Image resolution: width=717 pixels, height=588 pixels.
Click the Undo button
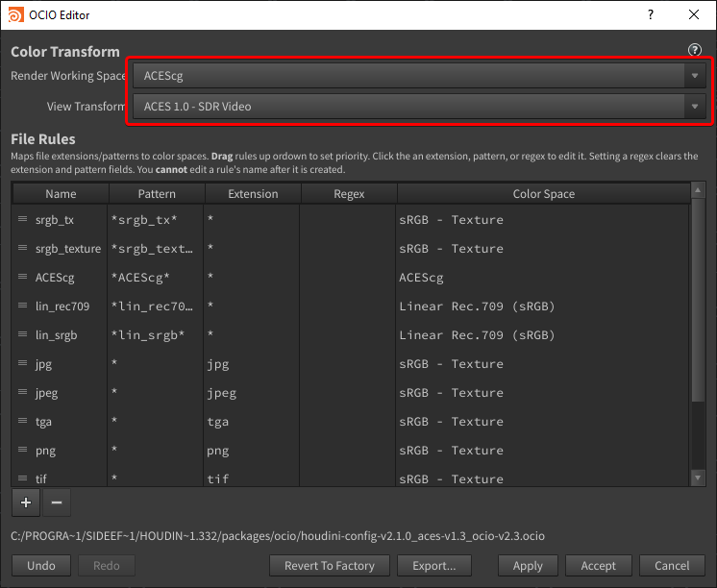(41, 566)
